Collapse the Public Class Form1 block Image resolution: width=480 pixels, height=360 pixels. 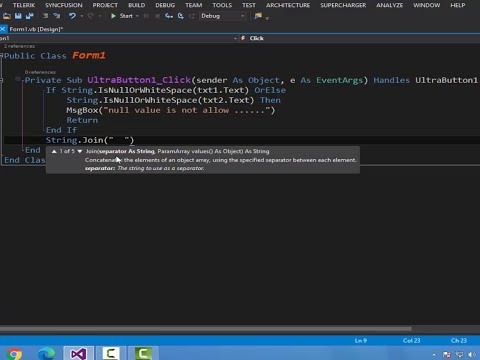[1, 56]
